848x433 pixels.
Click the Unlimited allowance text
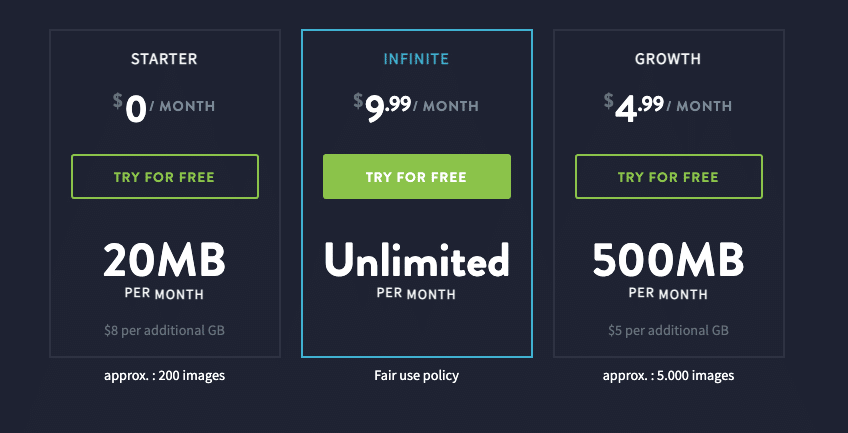point(416,259)
